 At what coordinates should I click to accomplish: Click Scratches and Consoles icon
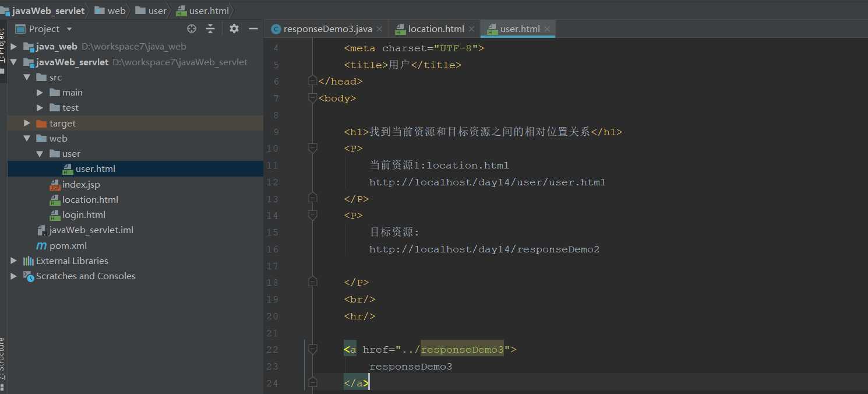tap(28, 276)
